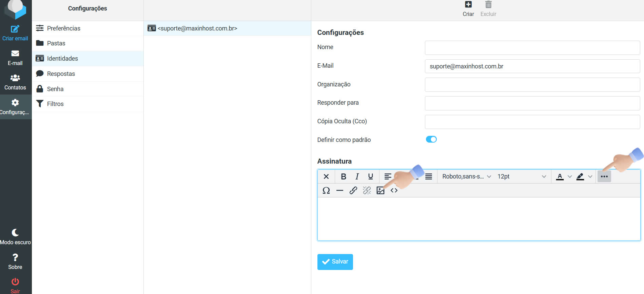This screenshot has width=644, height=294.
Task: Click the insert link icon
Action: click(x=353, y=190)
